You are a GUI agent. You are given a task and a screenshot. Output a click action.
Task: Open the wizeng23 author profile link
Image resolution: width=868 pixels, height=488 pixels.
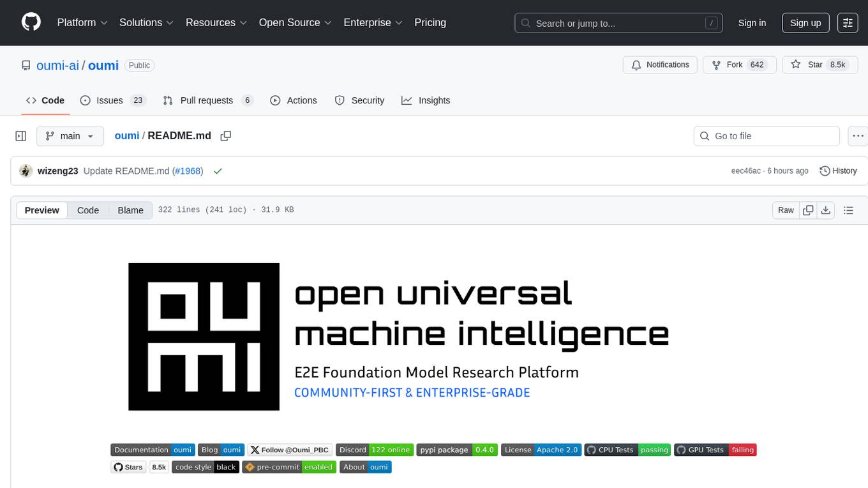58,171
